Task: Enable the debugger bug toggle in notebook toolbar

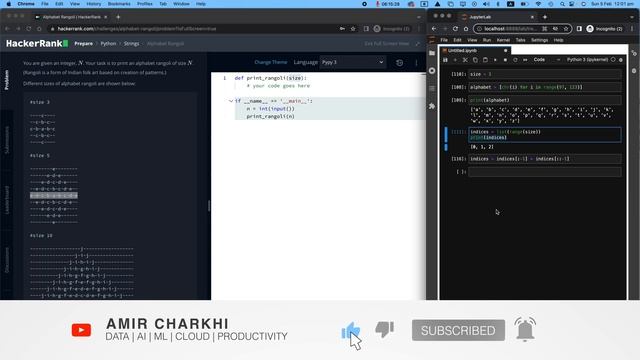Action: 621,60
